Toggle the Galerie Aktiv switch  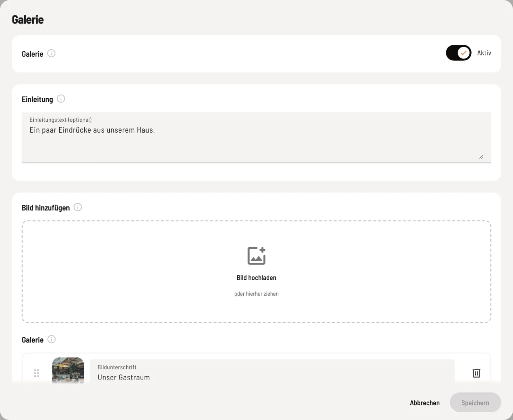(458, 53)
